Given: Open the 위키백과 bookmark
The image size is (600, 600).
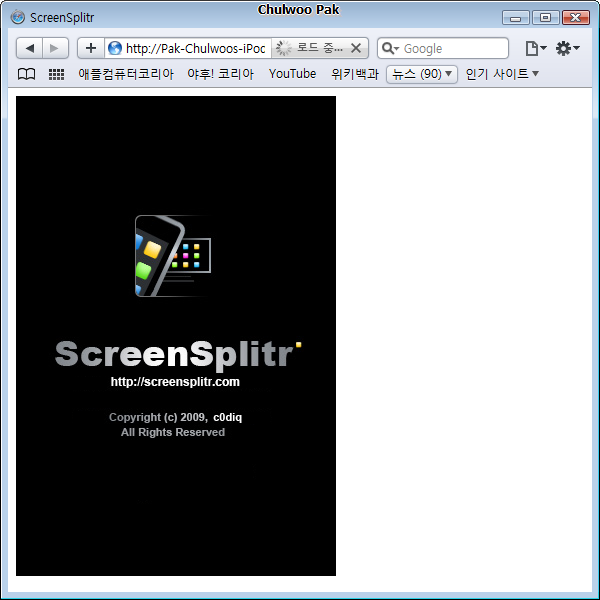Looking at the screenshot, I should coord(355,74).
